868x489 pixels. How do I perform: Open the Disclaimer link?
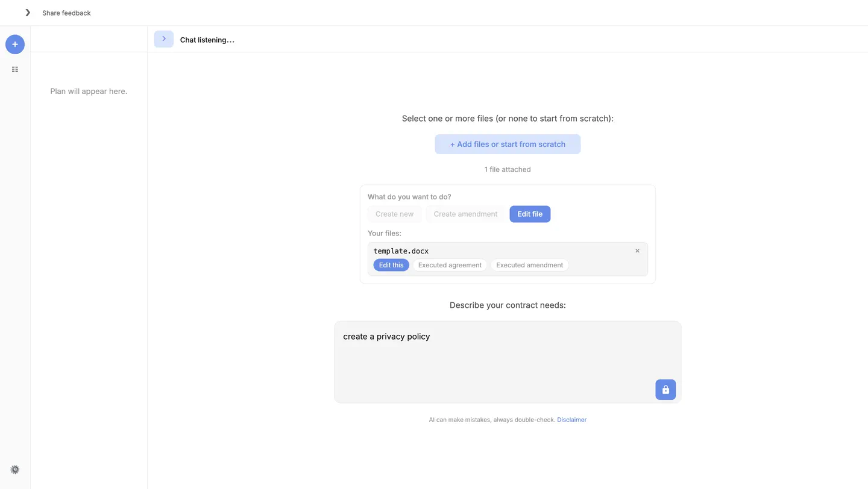click(x=571, y=420)
